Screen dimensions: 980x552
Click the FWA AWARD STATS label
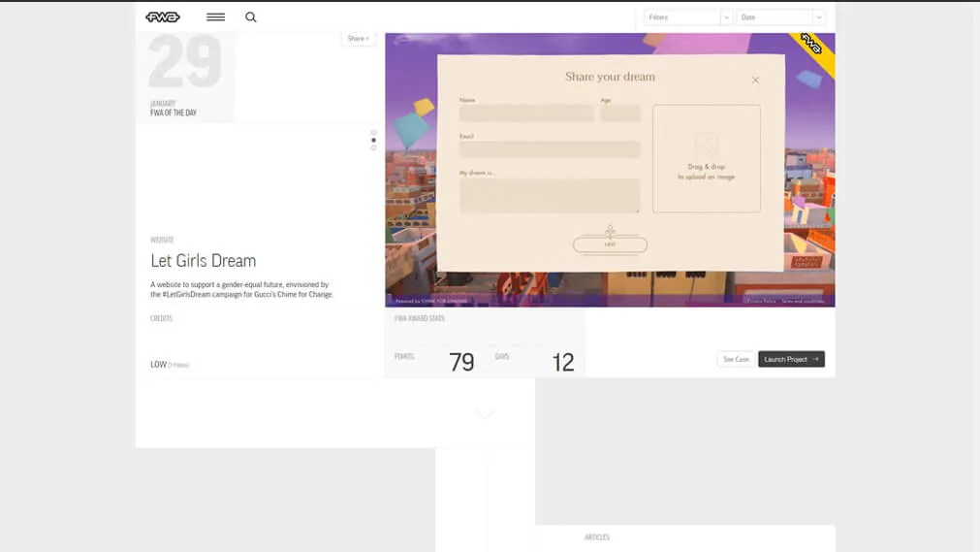point(420,318)
